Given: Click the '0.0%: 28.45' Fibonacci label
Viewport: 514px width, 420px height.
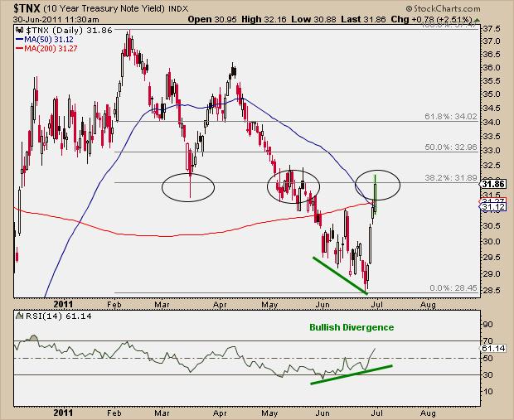Looking at the screenshot, I should tap(453, 288).
